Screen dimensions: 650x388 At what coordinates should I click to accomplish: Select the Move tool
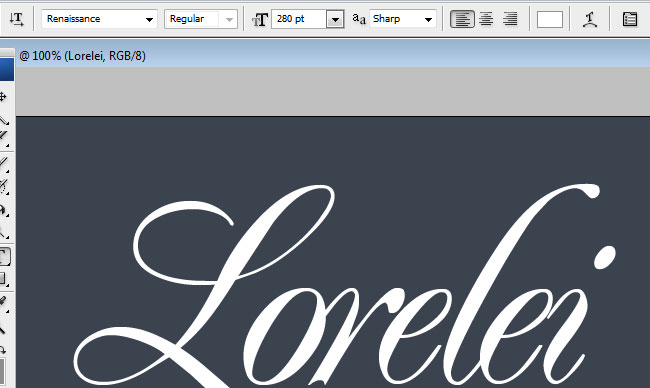(3, 97)
